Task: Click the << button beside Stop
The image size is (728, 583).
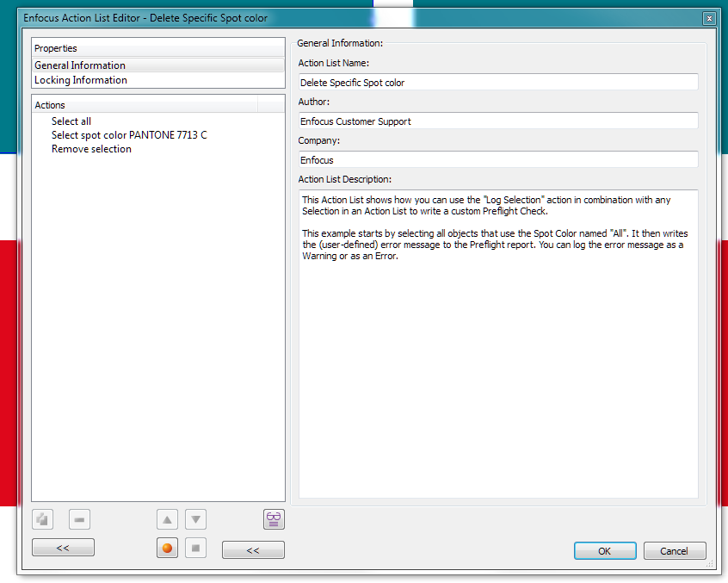Action: pos(253,550)
